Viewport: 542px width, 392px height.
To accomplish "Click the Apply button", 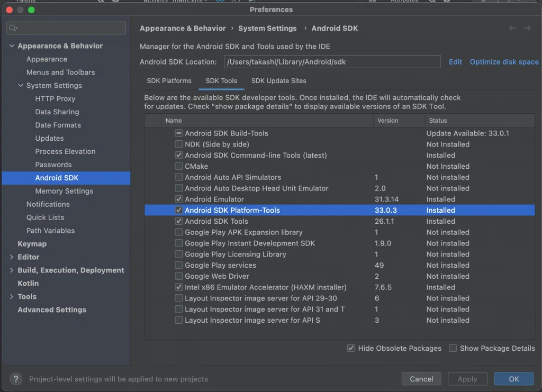I will [467, 379].
